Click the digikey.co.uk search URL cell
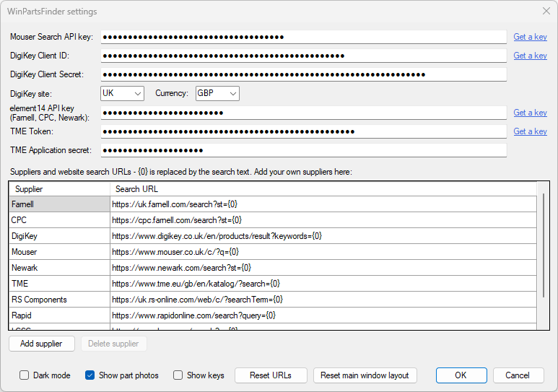This screenshot has height=392, width=558. [323, 236]
